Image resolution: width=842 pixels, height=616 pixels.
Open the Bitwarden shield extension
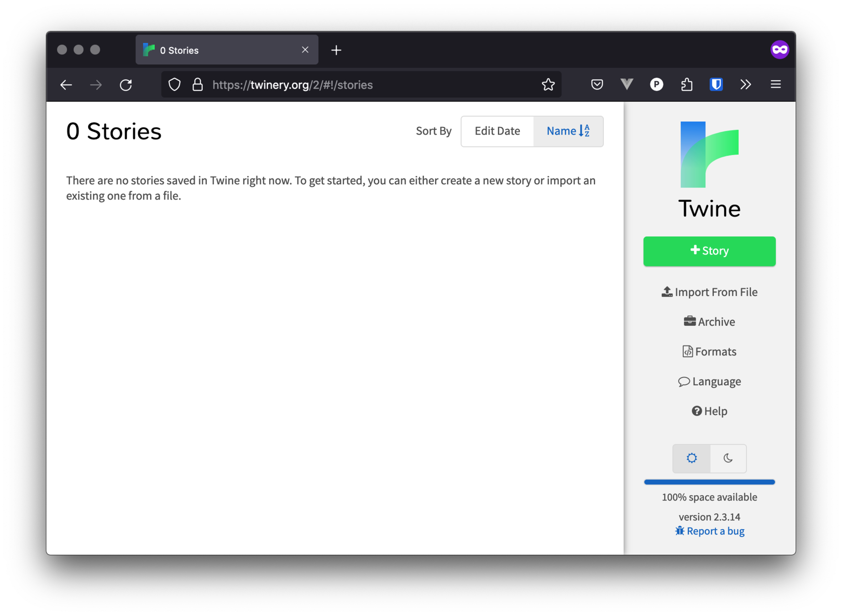coord(716,84)
